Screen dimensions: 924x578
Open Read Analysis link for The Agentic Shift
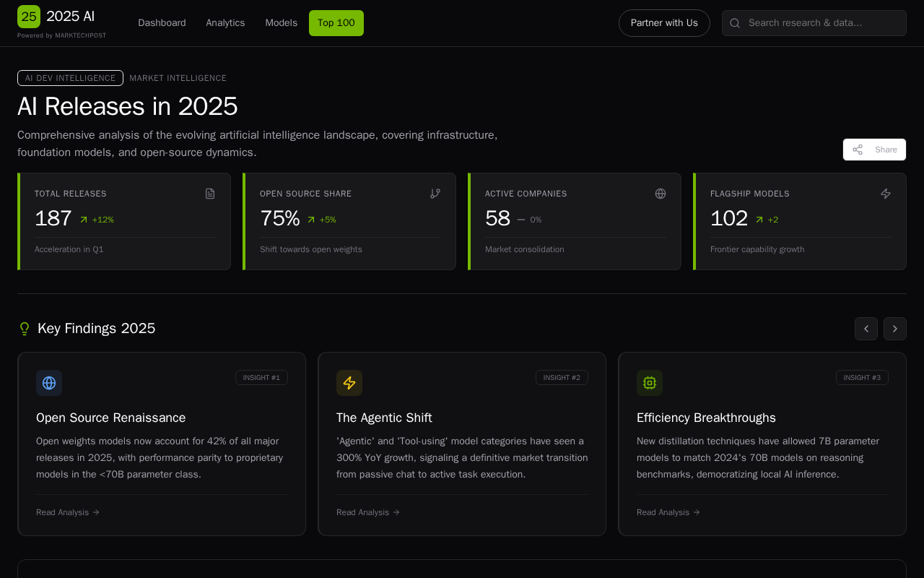368,512
